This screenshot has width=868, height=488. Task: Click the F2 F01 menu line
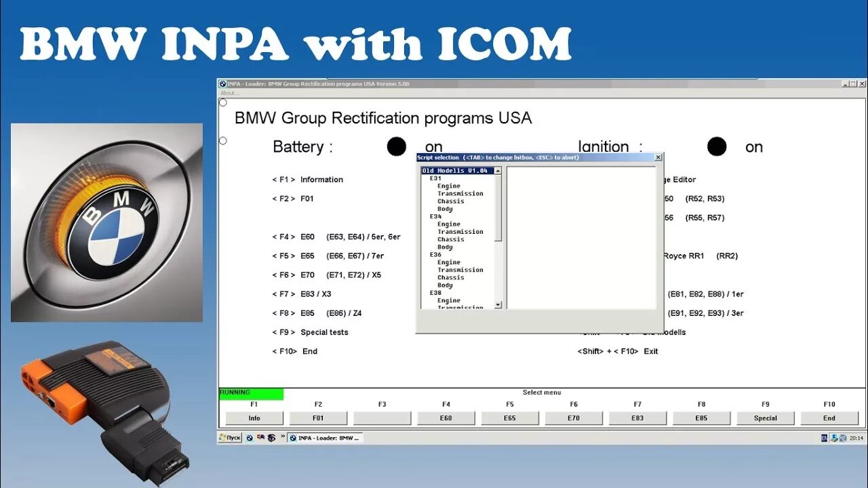293,199
